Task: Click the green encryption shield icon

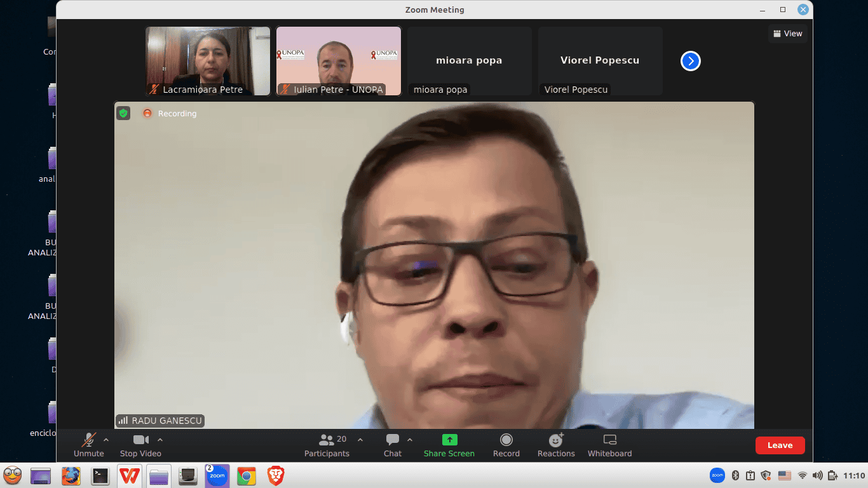Action: point(123,113)
